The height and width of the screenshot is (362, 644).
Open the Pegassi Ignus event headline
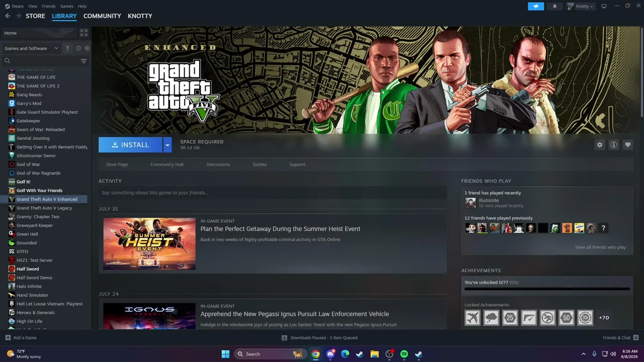[295, 314]
